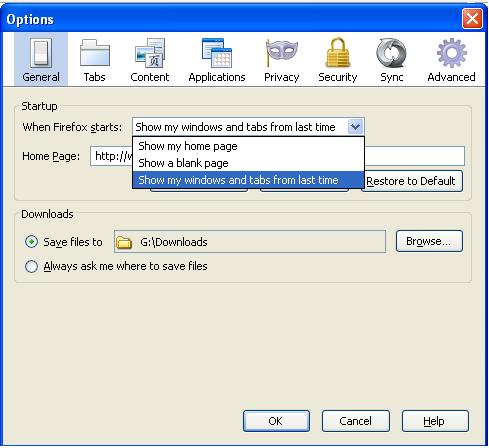The width and height of the screenshot is (489, 448).
Task: Open the Sync options pane
Action: [392, 60]
